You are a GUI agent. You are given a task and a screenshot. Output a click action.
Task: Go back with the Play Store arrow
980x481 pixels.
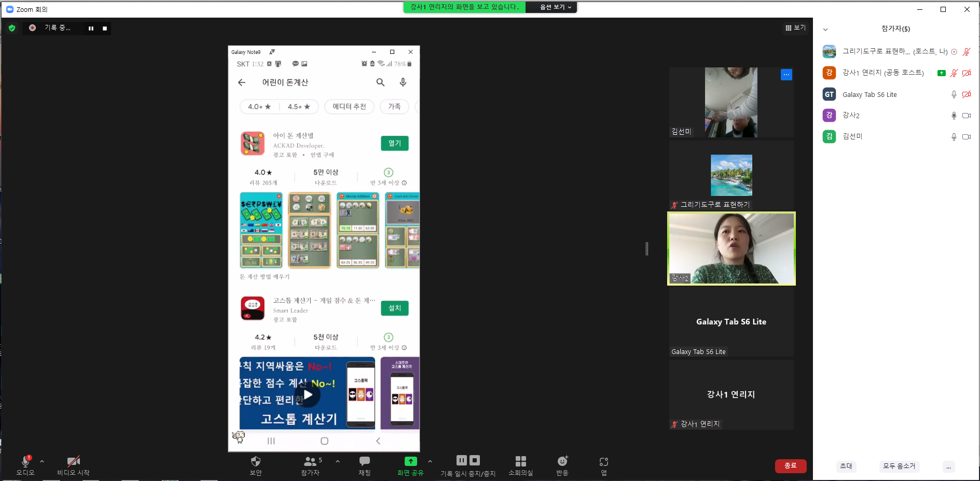[x=242, y=82]
